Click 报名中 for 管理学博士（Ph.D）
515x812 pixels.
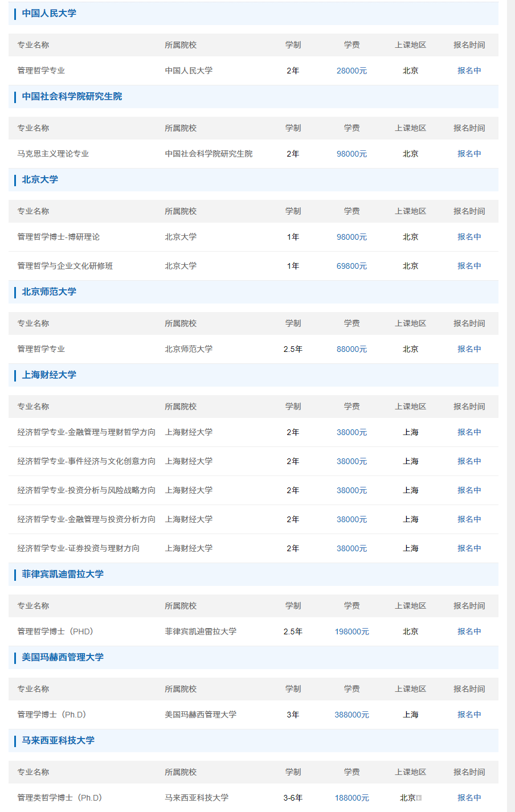tap(469, 715)
